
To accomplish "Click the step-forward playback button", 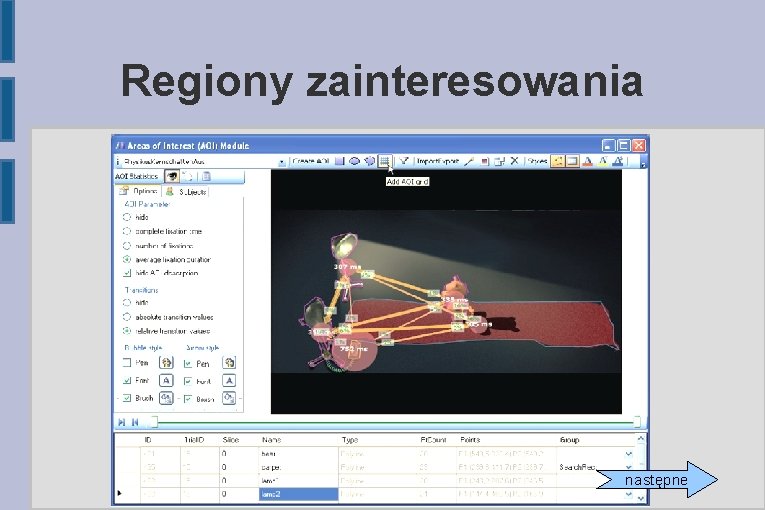I will (x=121, y=422).
